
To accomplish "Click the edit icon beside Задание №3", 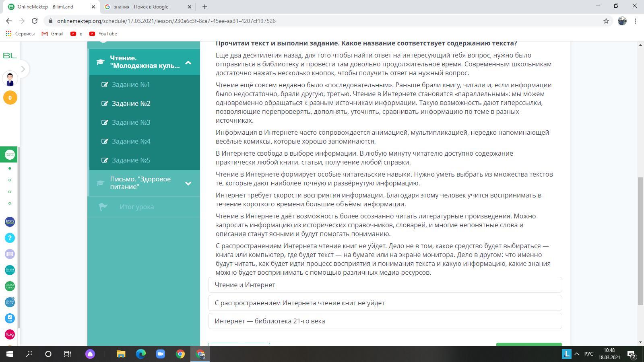I will [x=105, y=122].
